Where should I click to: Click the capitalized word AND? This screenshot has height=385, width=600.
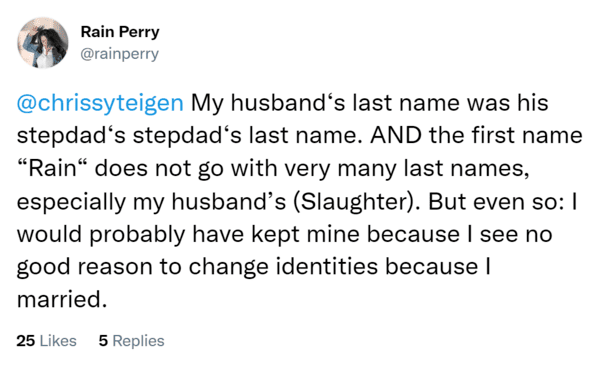pos(396,135)
